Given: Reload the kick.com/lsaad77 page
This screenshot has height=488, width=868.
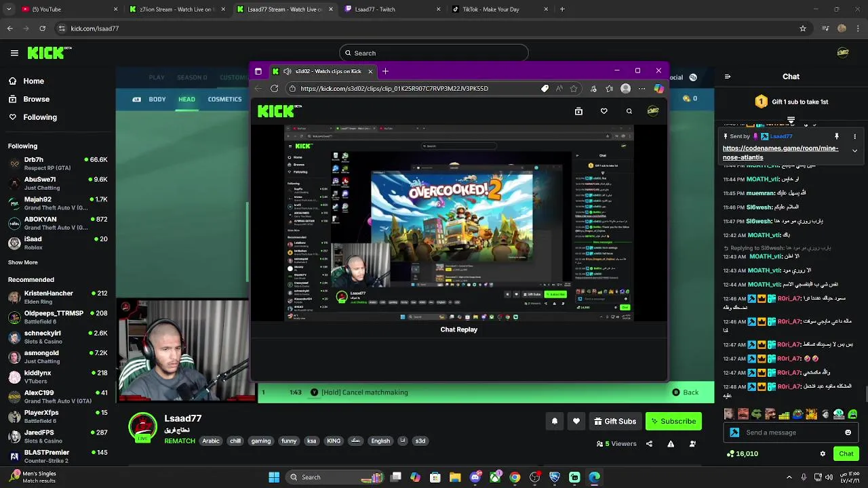Looking at the screenshot, I should click(x=42, y=28).
